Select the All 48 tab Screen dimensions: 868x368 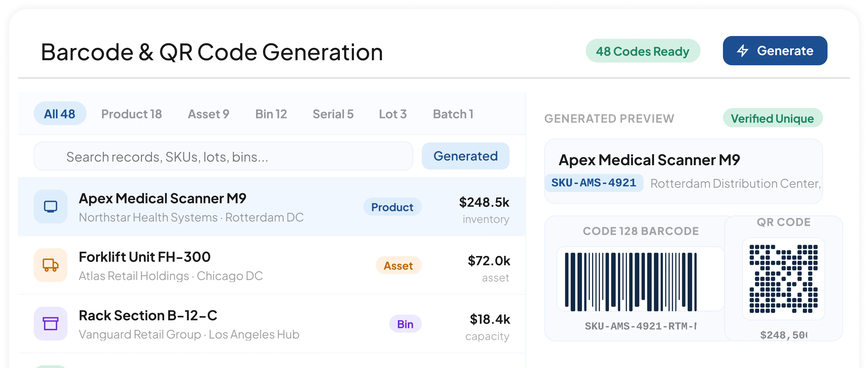pos(60,114)
